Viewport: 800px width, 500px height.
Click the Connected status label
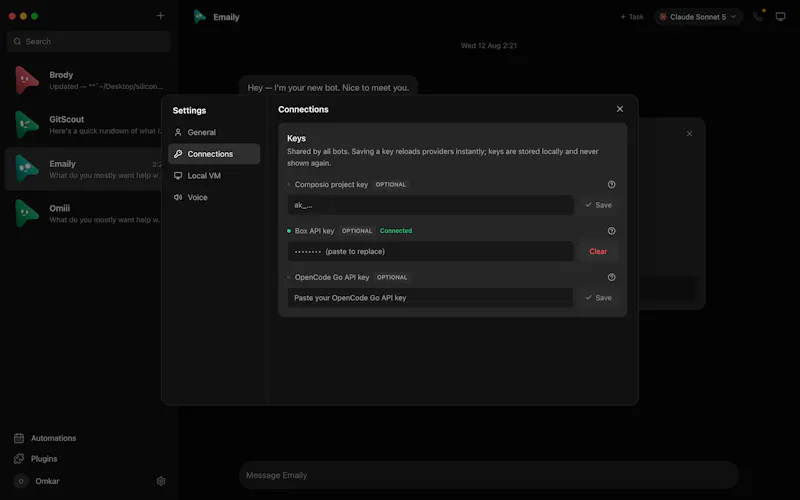[x=396, y=231]
